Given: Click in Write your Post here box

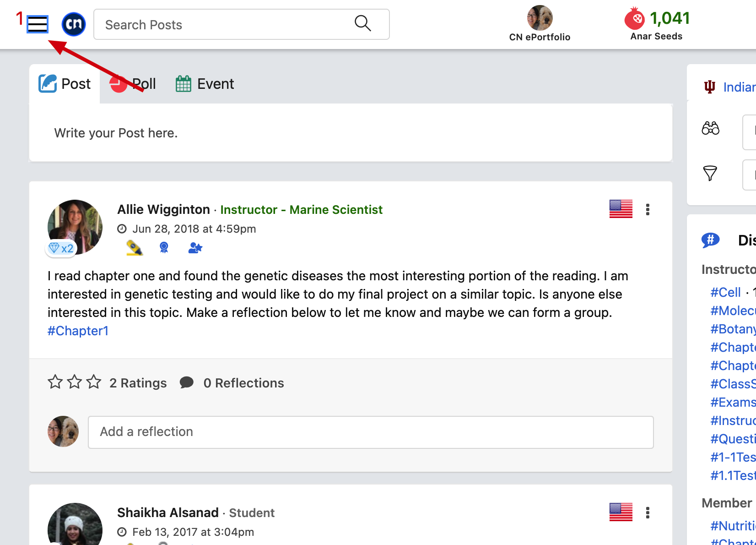Looking at the screenshot, I should point(351,133).
